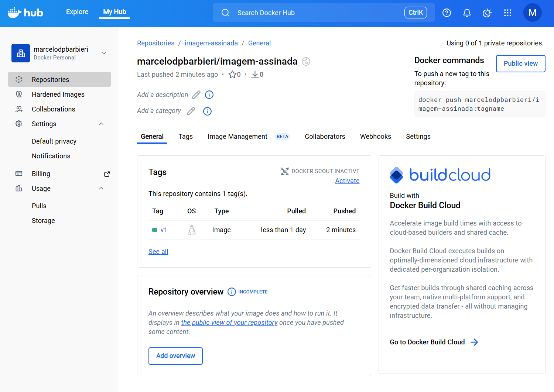Expand the marcelodpbarbieri account dropdown
The image size is (554, 392).
point(104,53)
